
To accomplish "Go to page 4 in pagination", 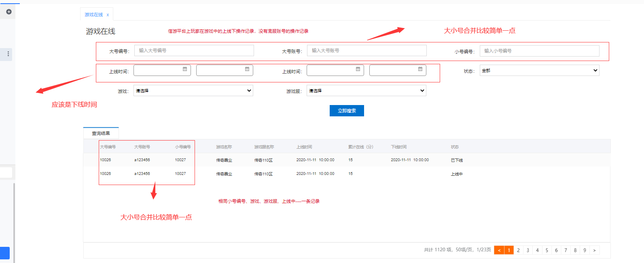I will click(537, 250).
